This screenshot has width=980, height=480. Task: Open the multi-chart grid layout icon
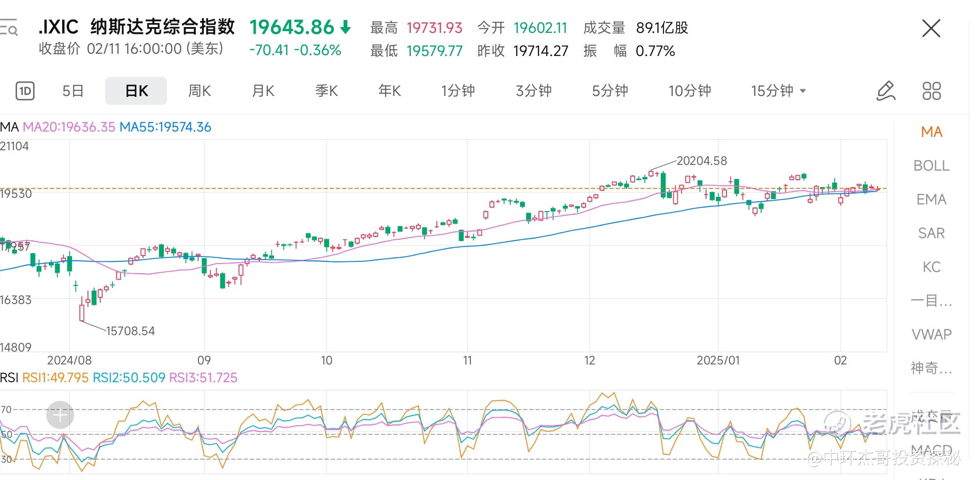coord(931,91)
